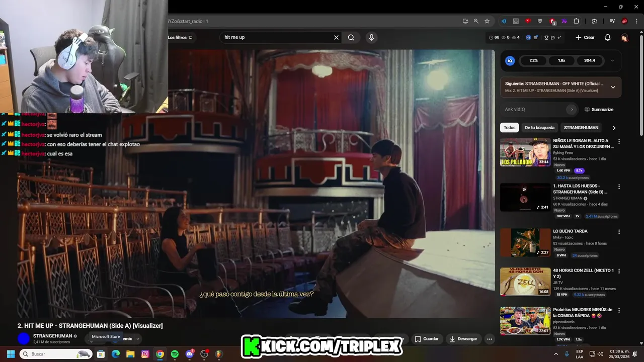Show more filter chips with right arrow
Image resolution: width=644 pixels, height=362 pixels.
coord(614,128)
